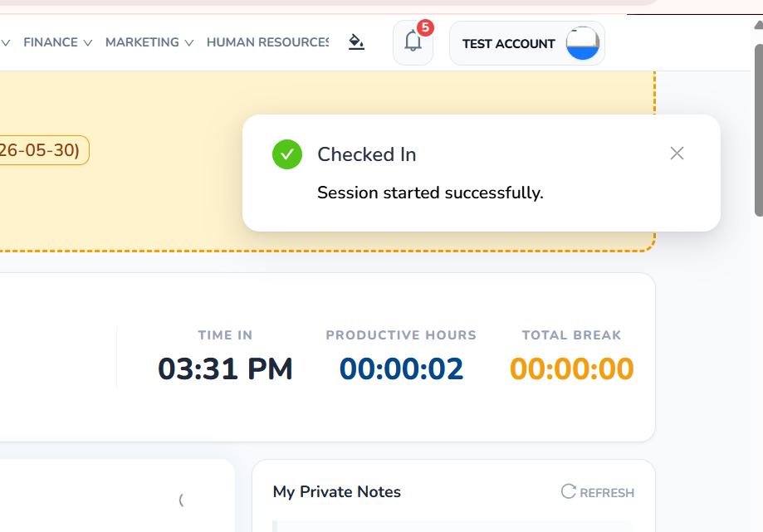This screenshot has width=763, height=532.
Task: Expand the Finance dropdown menu
Action: [57, 42]
